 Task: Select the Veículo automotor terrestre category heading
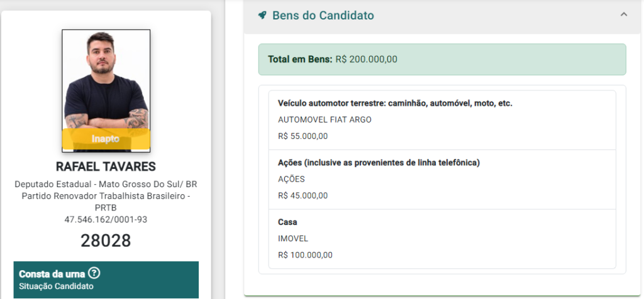(395, 104)
